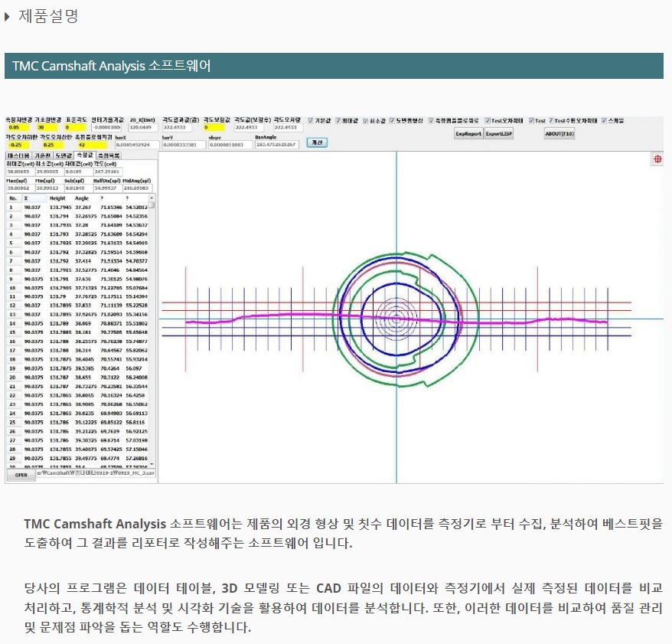Click the Max(spl) value field
672x644 pixels.
pos(20,188)
